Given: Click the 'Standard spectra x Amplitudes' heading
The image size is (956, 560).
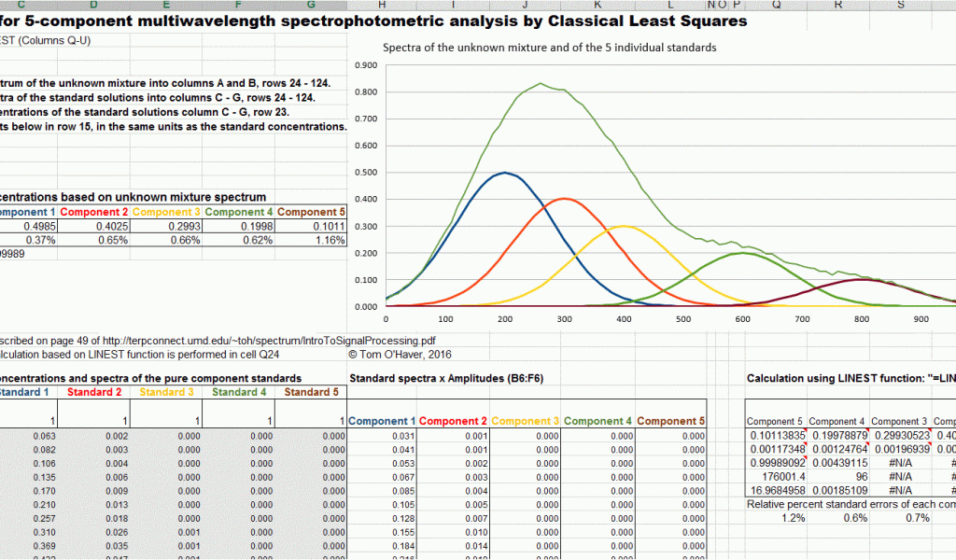Looking at the screenshot, I should pyautogui.click(x=456, y=378).
